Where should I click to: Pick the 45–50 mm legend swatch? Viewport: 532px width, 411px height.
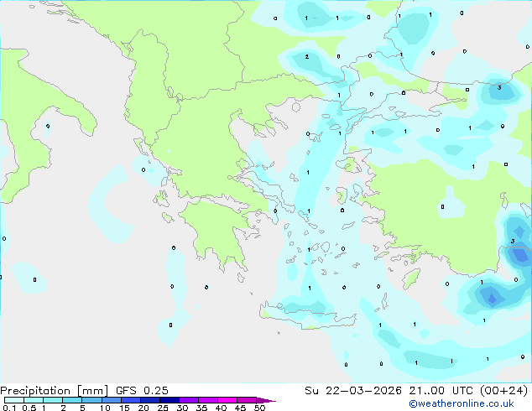click(x=247, y=400)
